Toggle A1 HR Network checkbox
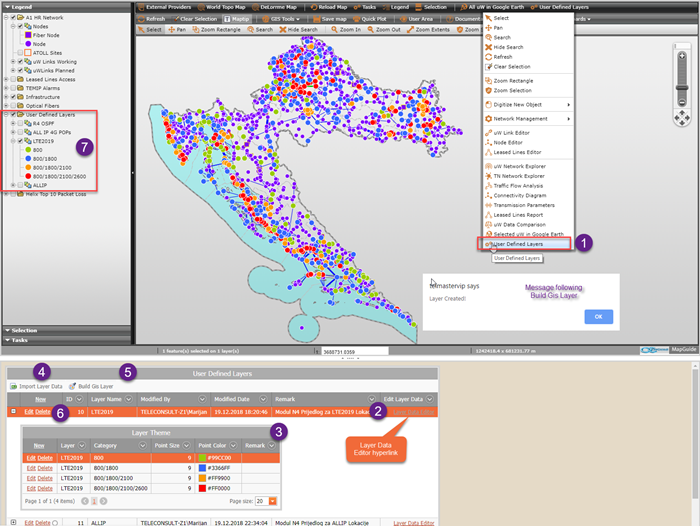Image resolution: width=700 pixels, height=526 pixels. [x=13, y=17]
